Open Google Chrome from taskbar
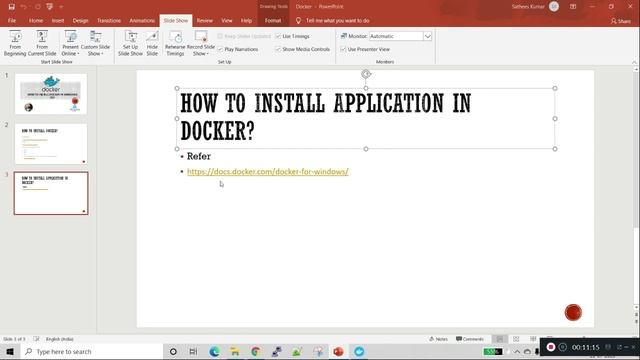The width and height of the screenshot is (640, 360). (256, 351)
